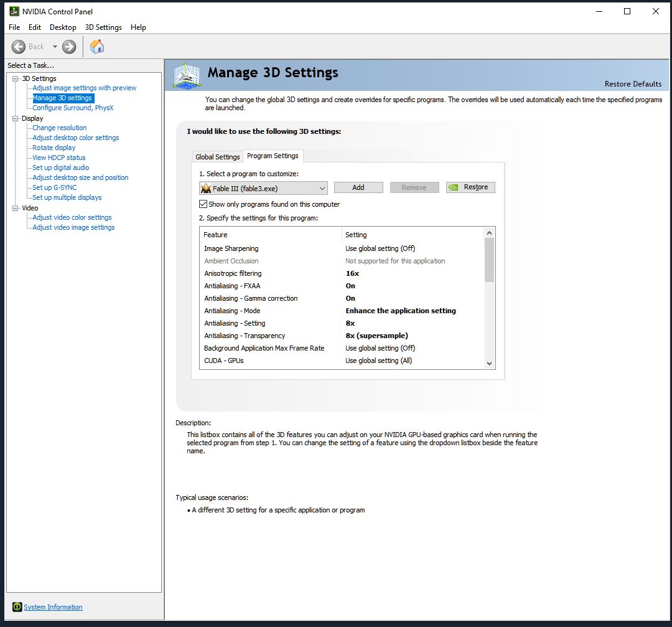Change Anisotropic filtering 16x setting

[352, 273]
